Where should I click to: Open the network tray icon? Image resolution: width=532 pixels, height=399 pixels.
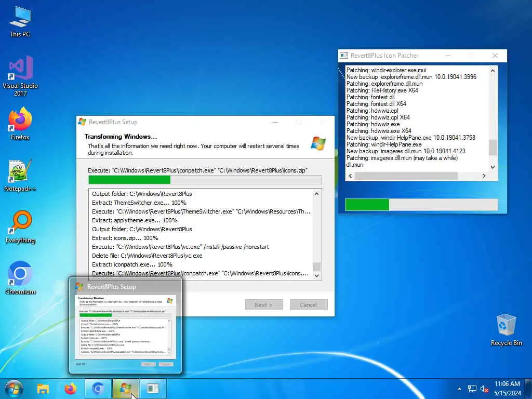[x=472, y=389]
